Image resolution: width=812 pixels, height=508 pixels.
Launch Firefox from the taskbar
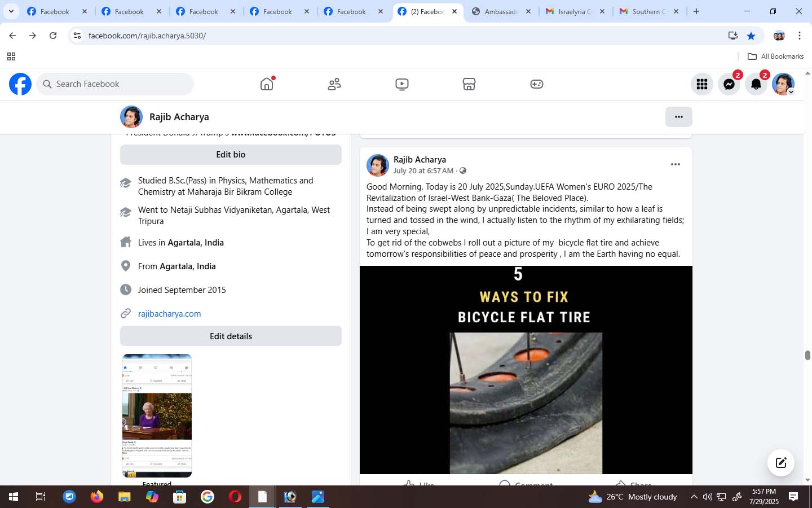(x=97, y=497)
